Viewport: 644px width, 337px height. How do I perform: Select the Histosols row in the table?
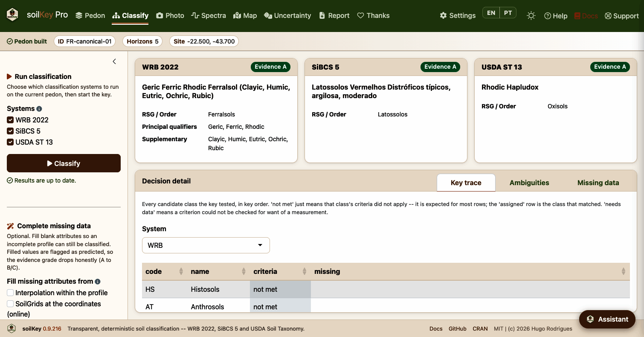point(386,289)
